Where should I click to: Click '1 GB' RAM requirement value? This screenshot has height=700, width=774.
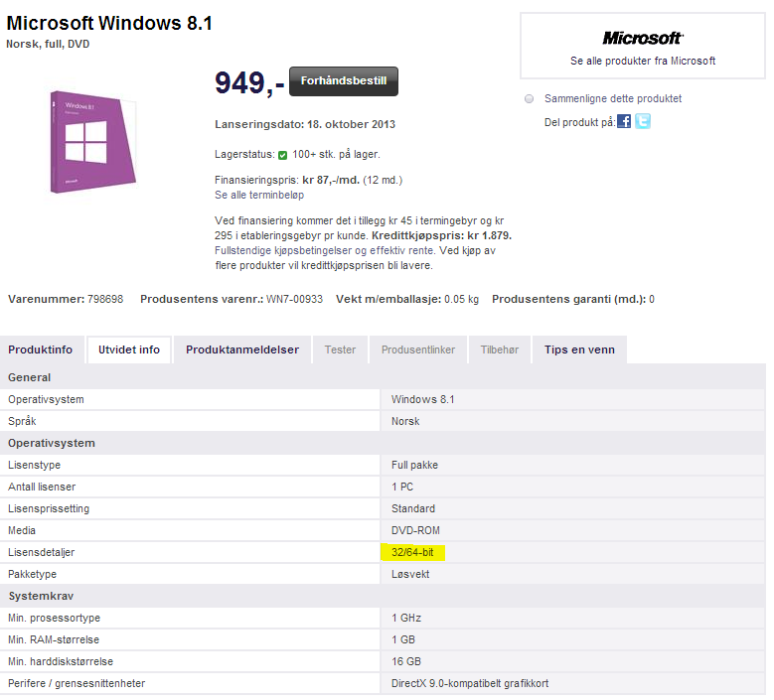(403, 639)
